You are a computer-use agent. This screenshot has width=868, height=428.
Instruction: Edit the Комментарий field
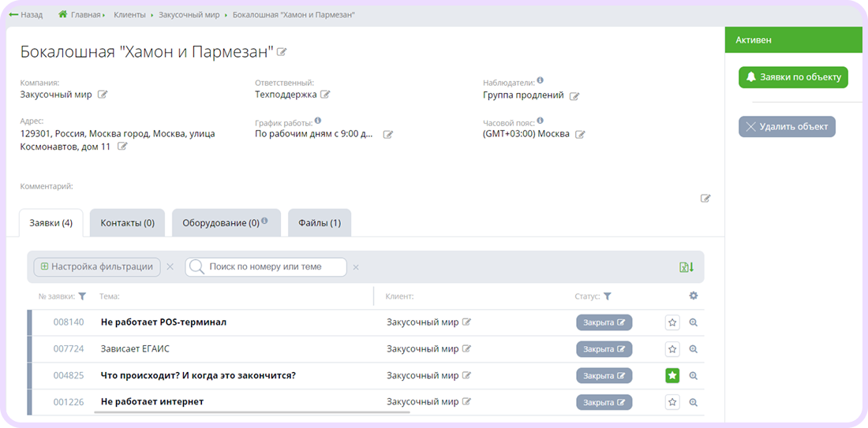pyautogui.click(x=705, y=199)
